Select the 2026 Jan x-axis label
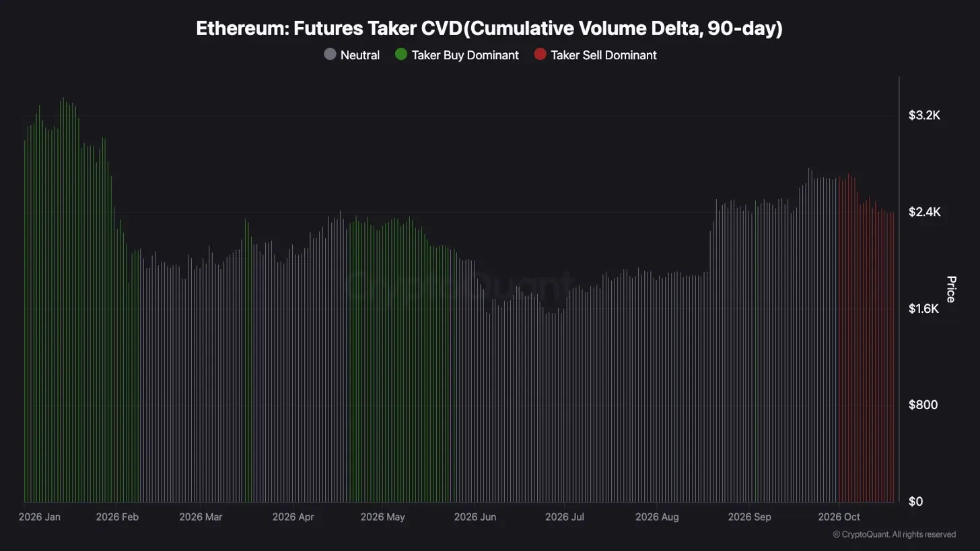Screen dimensions: 980x551 click(40, 517)
